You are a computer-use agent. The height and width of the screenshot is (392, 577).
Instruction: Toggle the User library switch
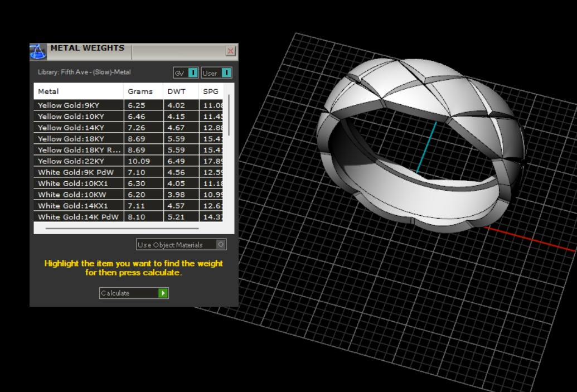(216, 73)
